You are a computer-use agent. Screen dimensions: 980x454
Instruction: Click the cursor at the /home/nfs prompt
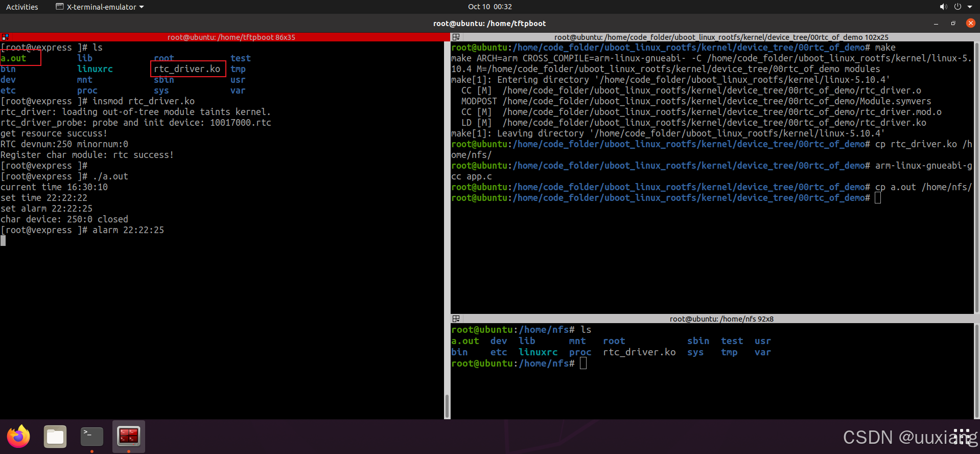[583, 364]
